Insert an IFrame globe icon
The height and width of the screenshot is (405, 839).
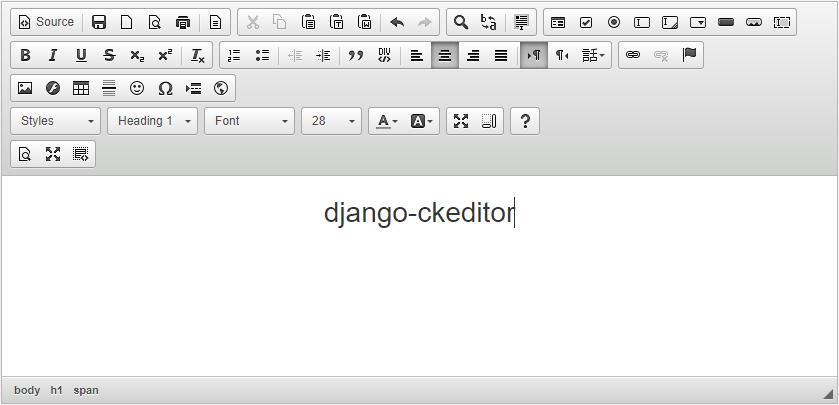coord(221,88)
